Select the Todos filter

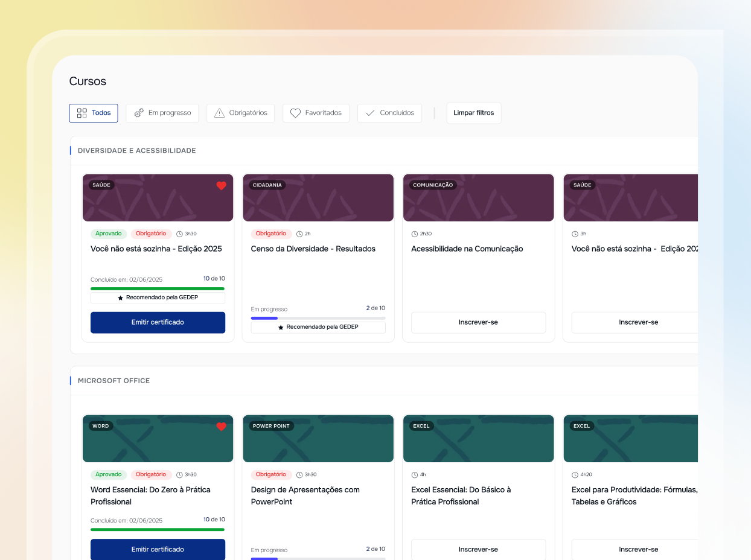coord(94,113)
